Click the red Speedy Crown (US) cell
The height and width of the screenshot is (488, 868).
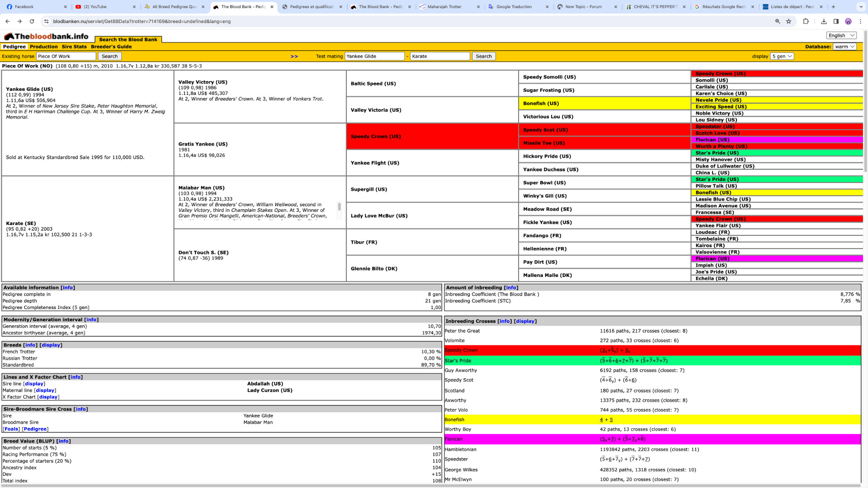[x=432, y=136]
